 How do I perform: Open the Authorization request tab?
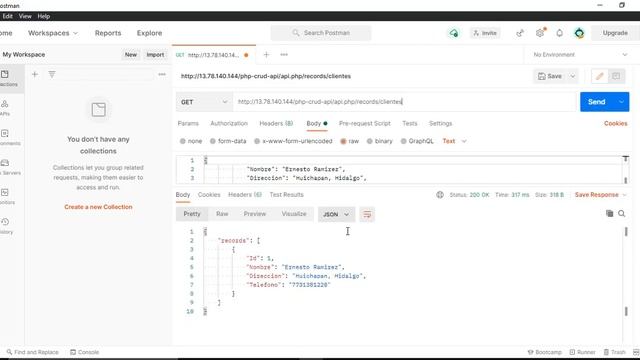click(x=229, y=123)
